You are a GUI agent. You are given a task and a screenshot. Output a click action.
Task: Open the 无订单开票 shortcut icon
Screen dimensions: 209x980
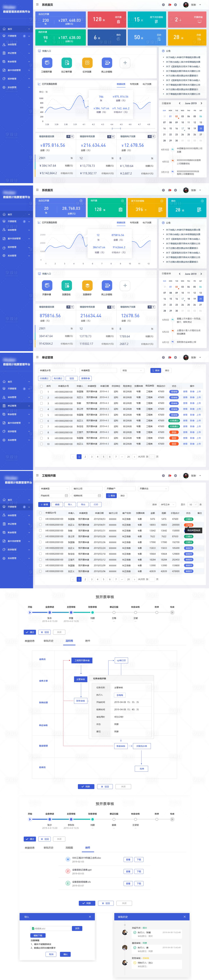click(x=67, y=63)
